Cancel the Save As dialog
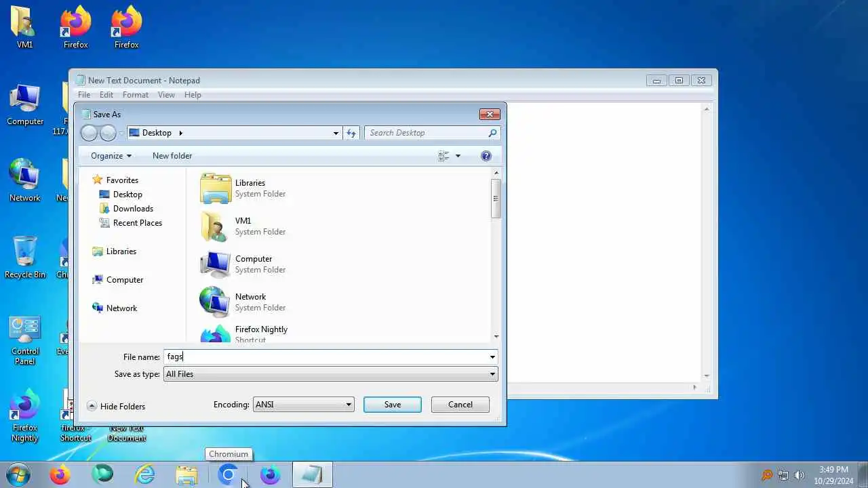 tap(460, 405)
